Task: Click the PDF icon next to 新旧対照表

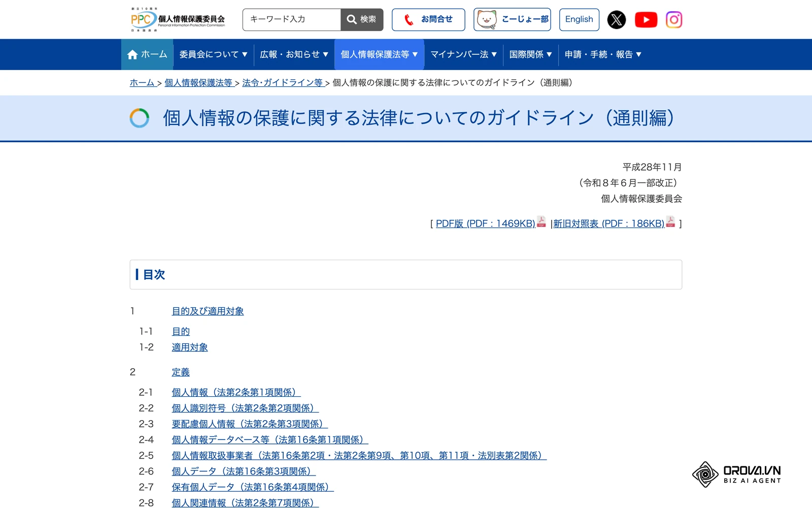Action: click(x=670, y=221)
